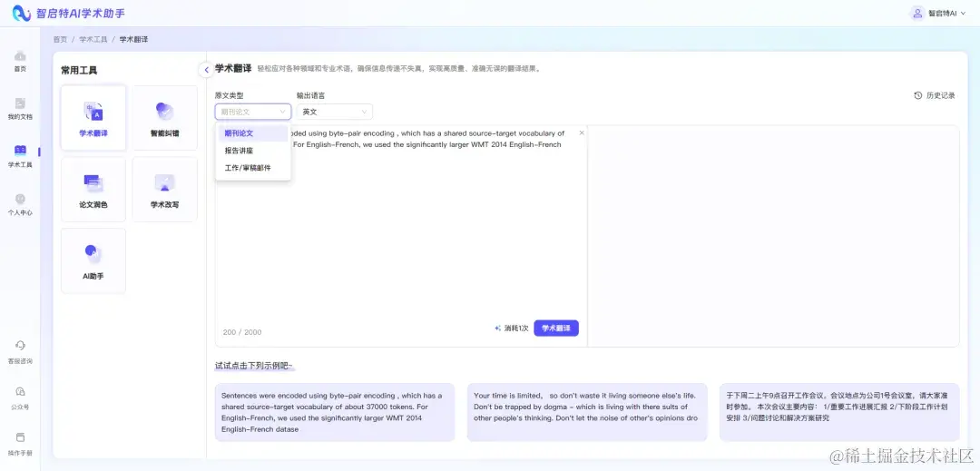
Task: Click the 200 / 2000 character count
Action: (242, 332)
